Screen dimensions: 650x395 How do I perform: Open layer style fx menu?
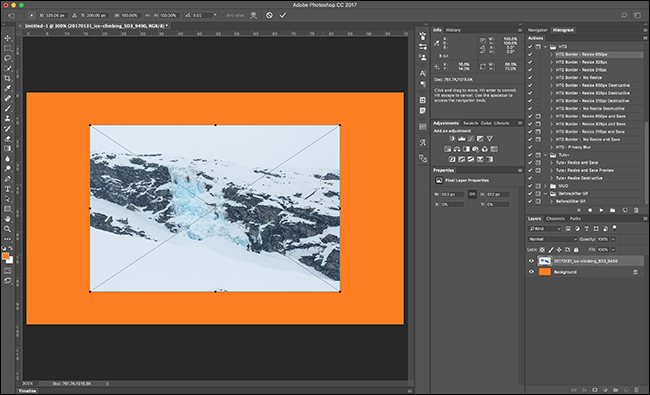[585, 390]
